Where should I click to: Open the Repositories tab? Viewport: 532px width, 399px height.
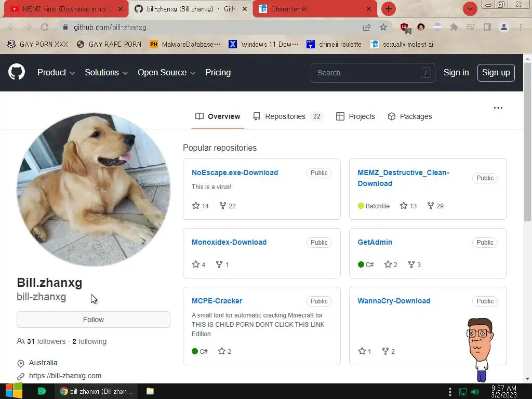click(288, 116)
